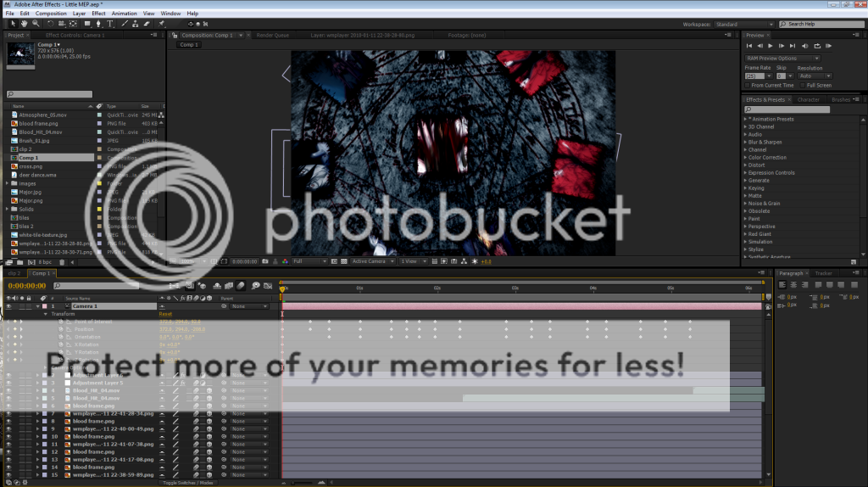This screenshot has height=487, width=868.
Task: Expand the Solids folder in Project panel
Action: [7, 209]
